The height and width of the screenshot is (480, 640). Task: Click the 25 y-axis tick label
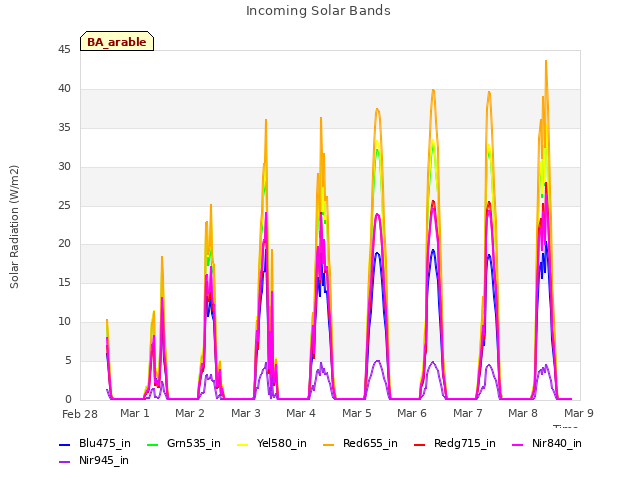pos(64,205)
